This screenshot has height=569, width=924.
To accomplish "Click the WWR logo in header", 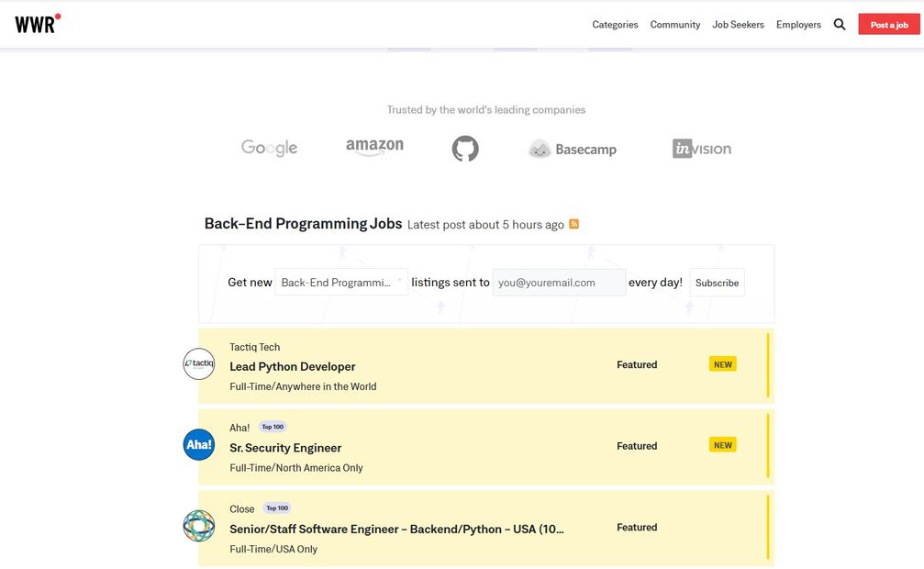I will (x=38, y=24).
